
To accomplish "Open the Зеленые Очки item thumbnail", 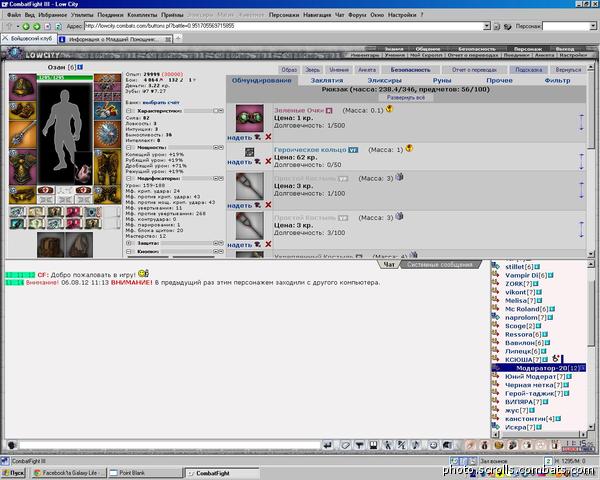I will [x=249, y=118].
